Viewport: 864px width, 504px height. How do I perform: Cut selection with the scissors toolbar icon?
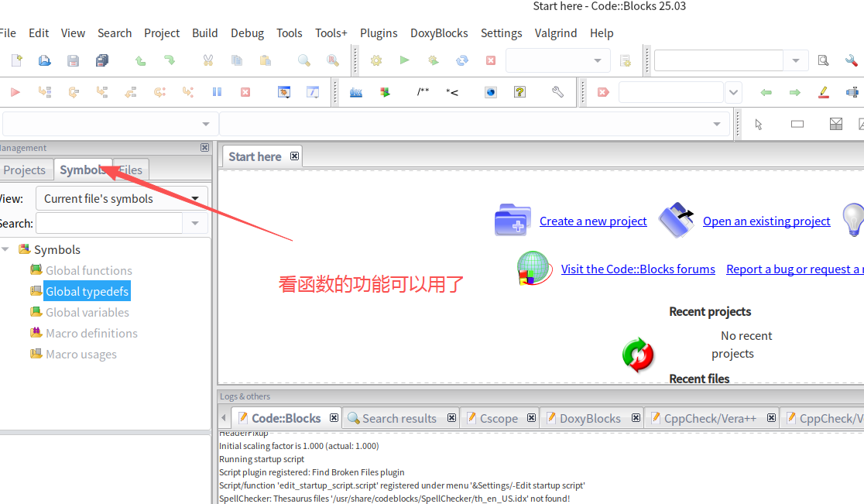[207, 60]
